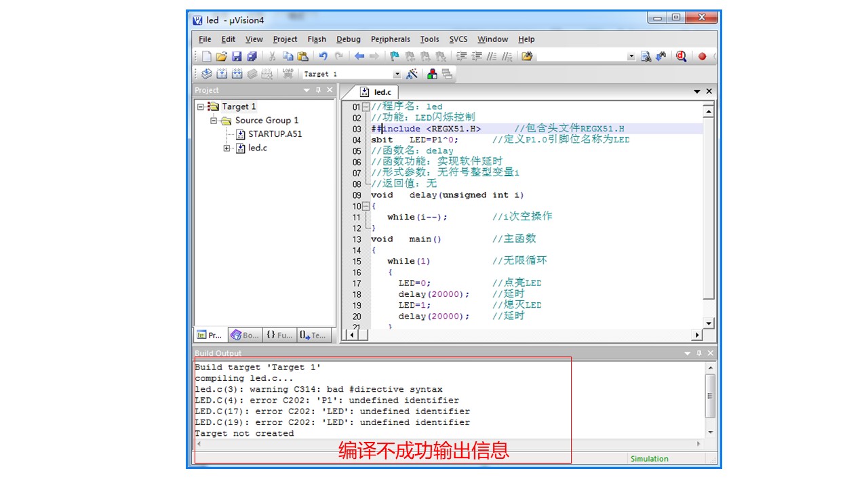
Task: Click the Copy toolbar icon
Action: pyautogui.click(x=288, y=57)
